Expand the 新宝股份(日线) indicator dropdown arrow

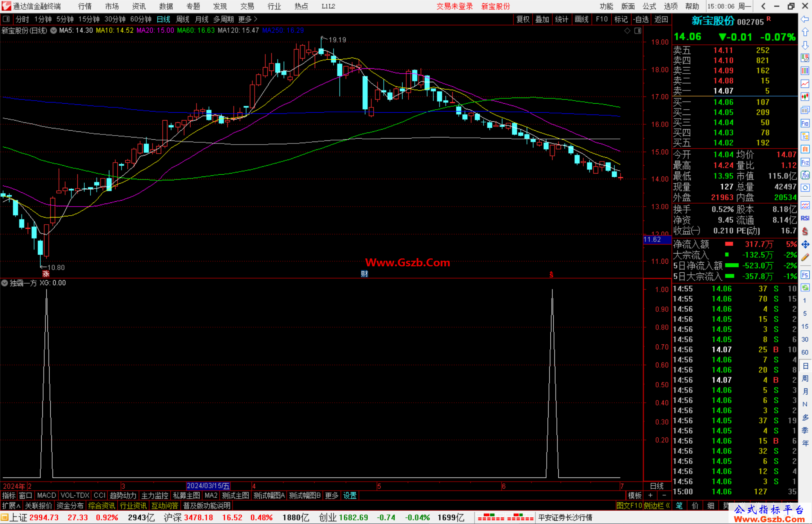click(54, 30)
